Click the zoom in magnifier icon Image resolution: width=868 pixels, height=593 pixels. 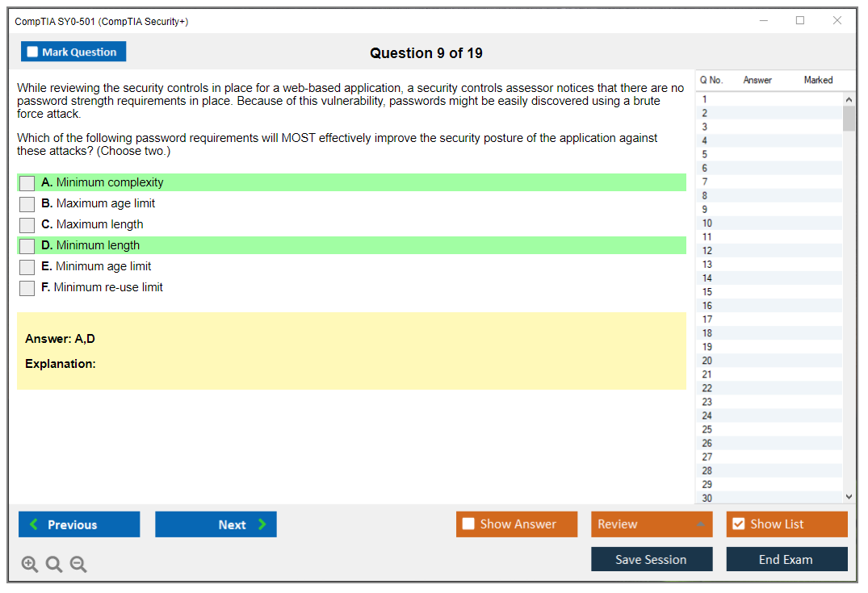[x=30, y=565]
